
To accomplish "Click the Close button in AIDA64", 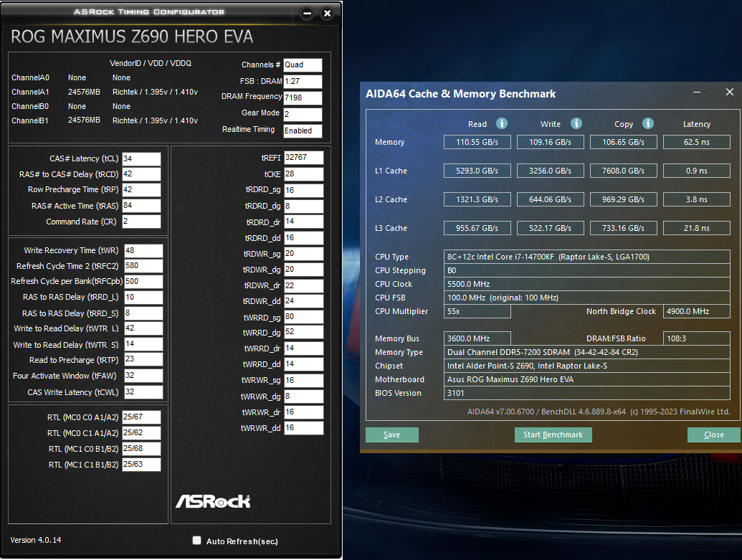I will [713, 435].
